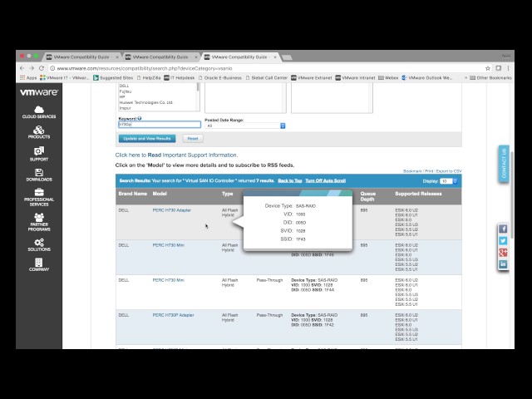Open a new browser tab

point(287,57)
